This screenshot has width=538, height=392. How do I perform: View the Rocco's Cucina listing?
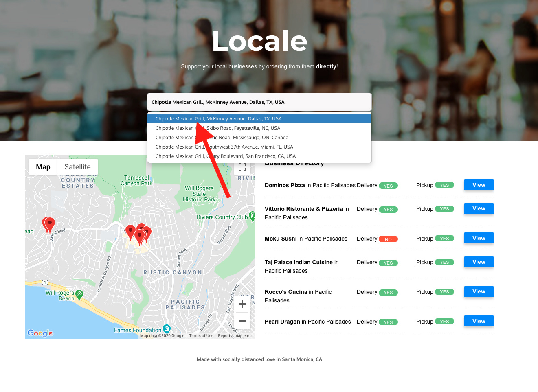tap(479, 291)
